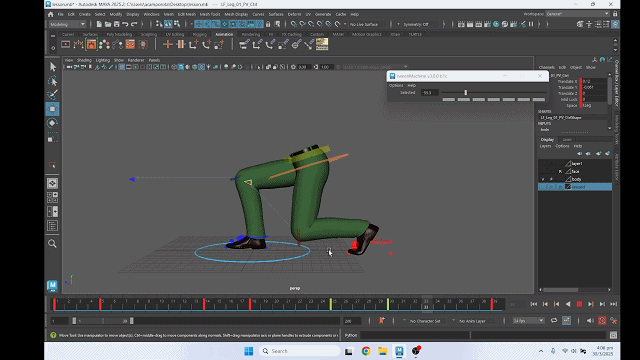This screenshot has width=640, height=360.
Task: Activate the Rotate tool in toolbox
Action: [52, 123]
